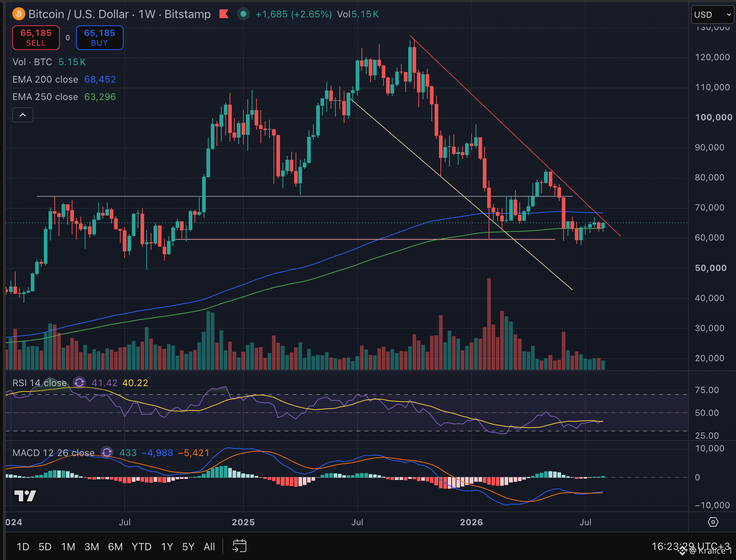The height and width of the screenshot is (560, 736).
Task: Select the Vol · BTC legend label
Action: tap(32, 62)
